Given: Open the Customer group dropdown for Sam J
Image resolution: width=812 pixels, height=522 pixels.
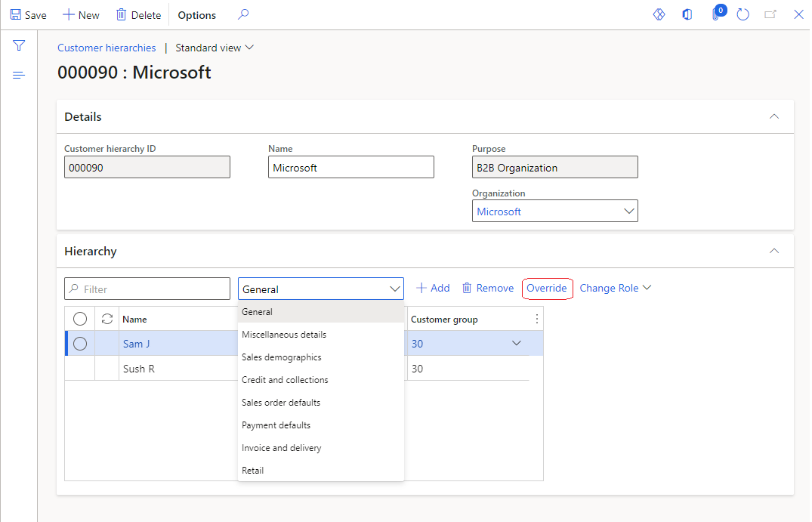Looking at the screenshot, I should [x=517, y=343].
